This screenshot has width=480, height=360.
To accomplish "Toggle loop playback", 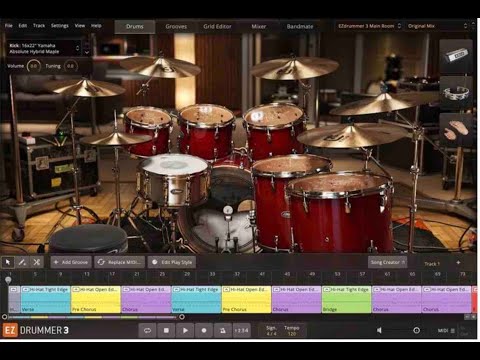I will [147, 330].
